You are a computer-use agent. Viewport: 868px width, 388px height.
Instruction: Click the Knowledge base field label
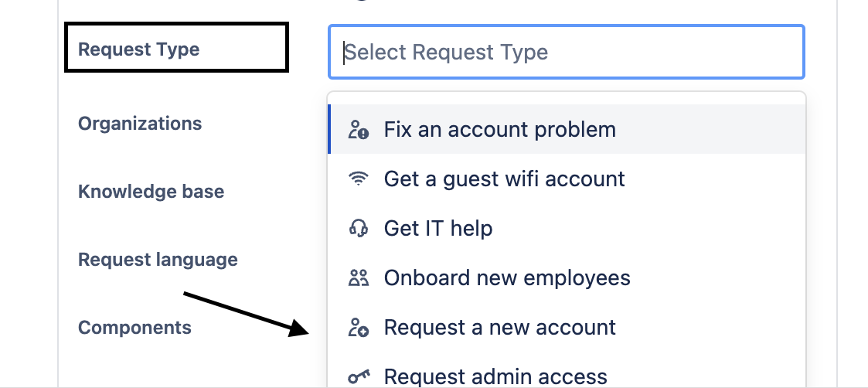(x=151, y=192)
